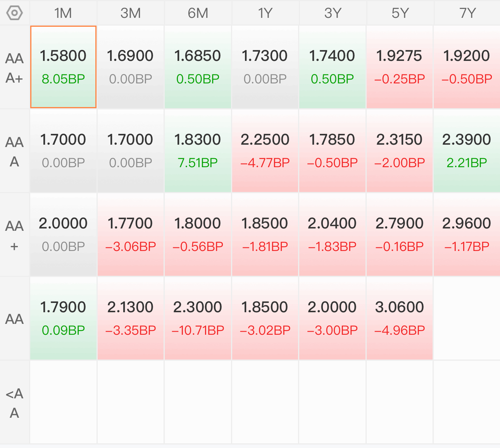The width and height of the screenshot is (500, 448).
Task: Select the 5Y column header
Action: [x=400, y=13]
